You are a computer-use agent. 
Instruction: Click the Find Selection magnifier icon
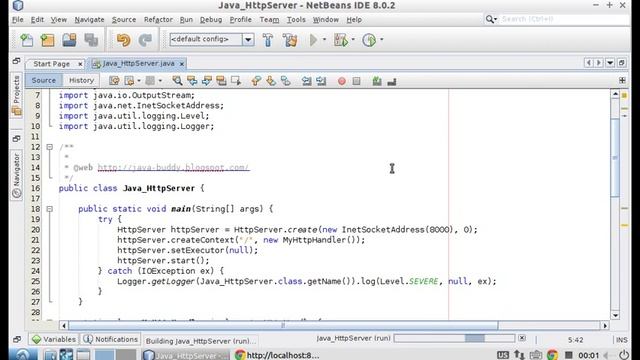tap(177, 81)
